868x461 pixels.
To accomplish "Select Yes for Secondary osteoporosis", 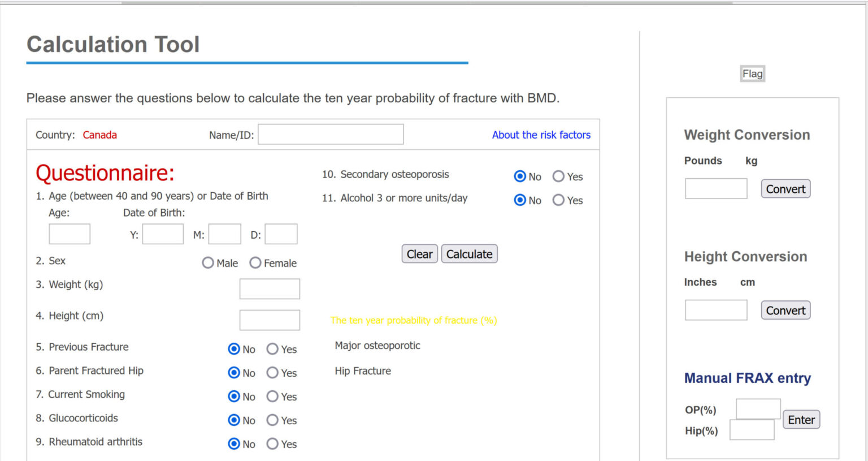I will [x=558, y=176].
